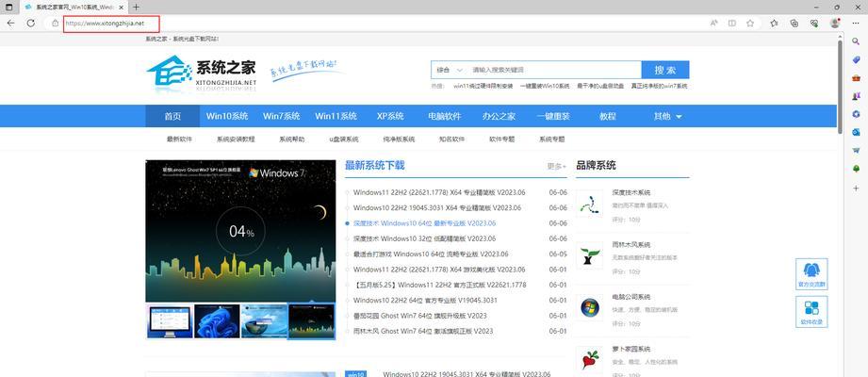Screen dimensions: 868x377
Task: Open the 软件专题 sub-navigation link
Action: (501, 139)
